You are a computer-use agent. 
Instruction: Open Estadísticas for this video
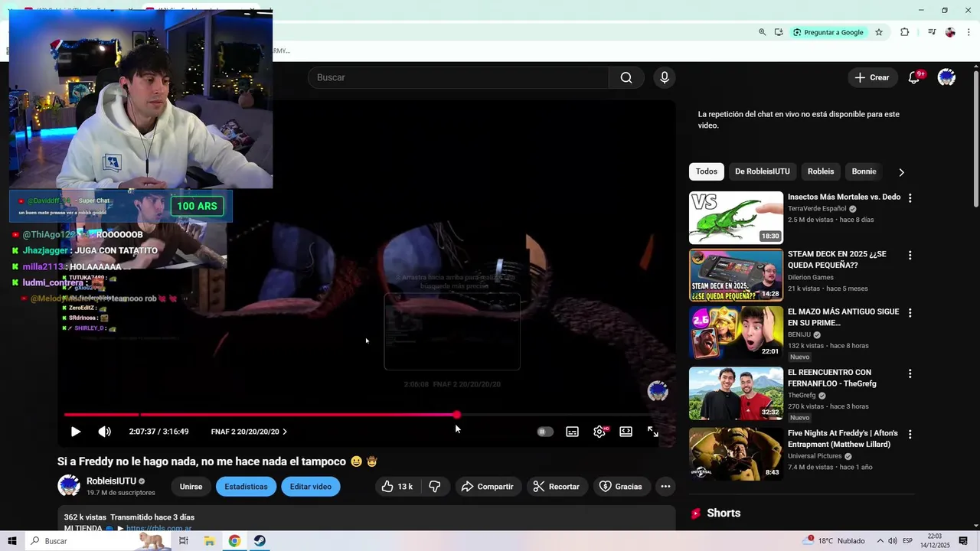(246, 487)
